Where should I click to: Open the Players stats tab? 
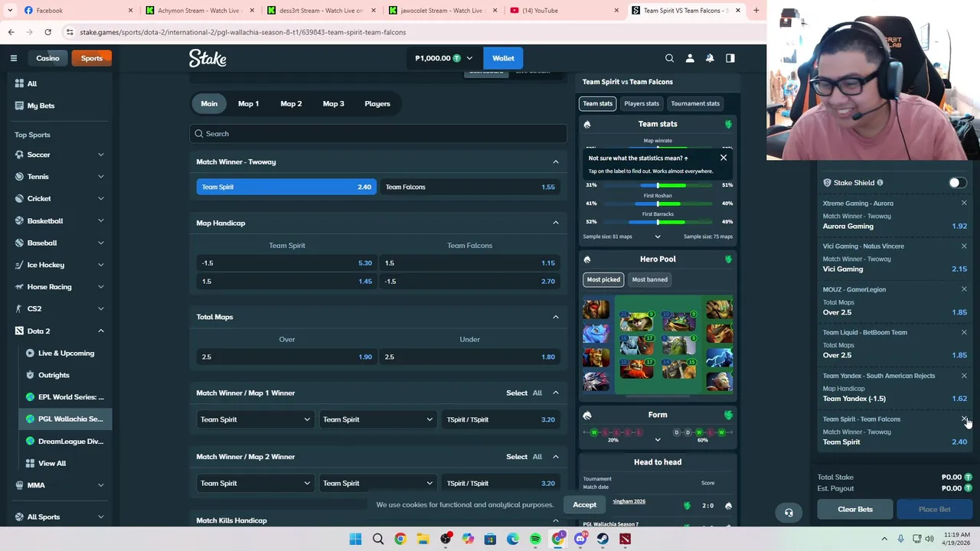[642, 103]
